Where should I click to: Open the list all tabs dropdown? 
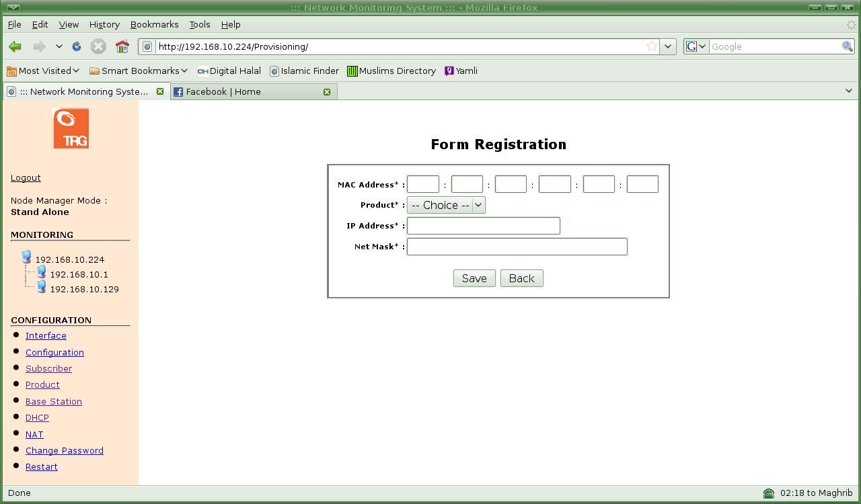pyautogui.click(x=848, y=91)
